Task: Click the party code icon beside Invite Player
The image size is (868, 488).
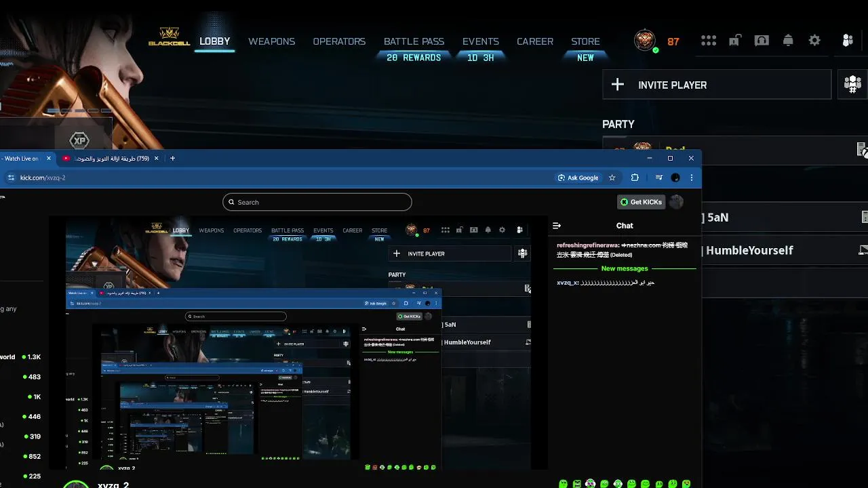Action: (852, 85)
